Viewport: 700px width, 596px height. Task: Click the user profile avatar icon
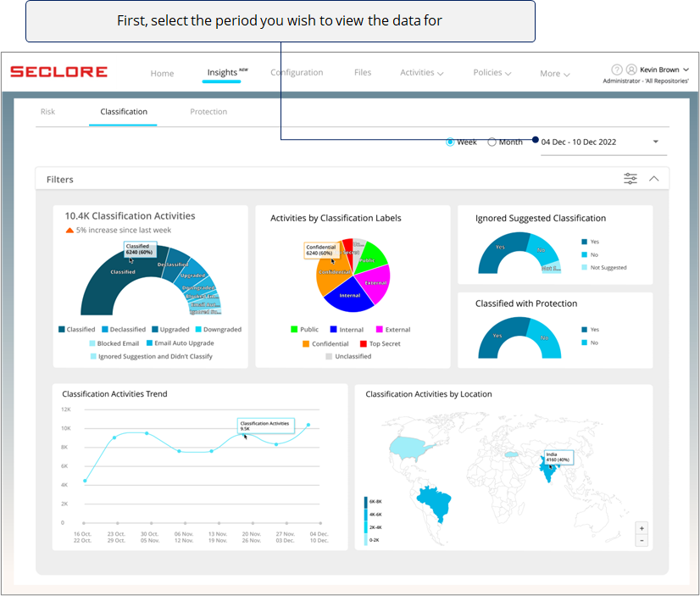tap(631, 70)
